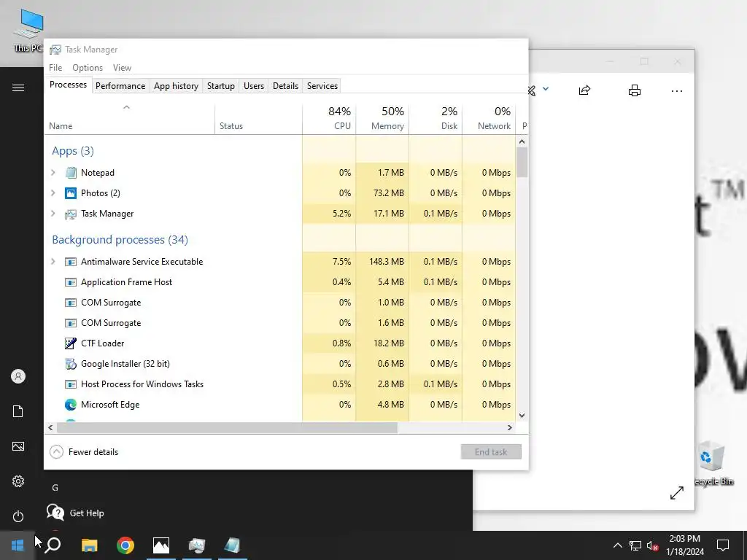Viewport: 747px width, 560px height.
Task: Click the Microsoft Edge process icon
Action: (71, 405)
